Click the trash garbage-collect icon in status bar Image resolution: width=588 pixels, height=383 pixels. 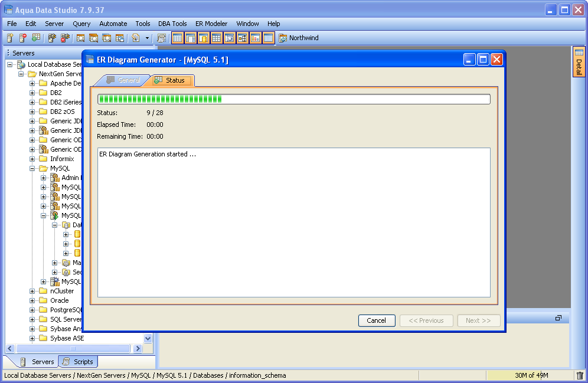pyautogui.click(x=580, y=375)
